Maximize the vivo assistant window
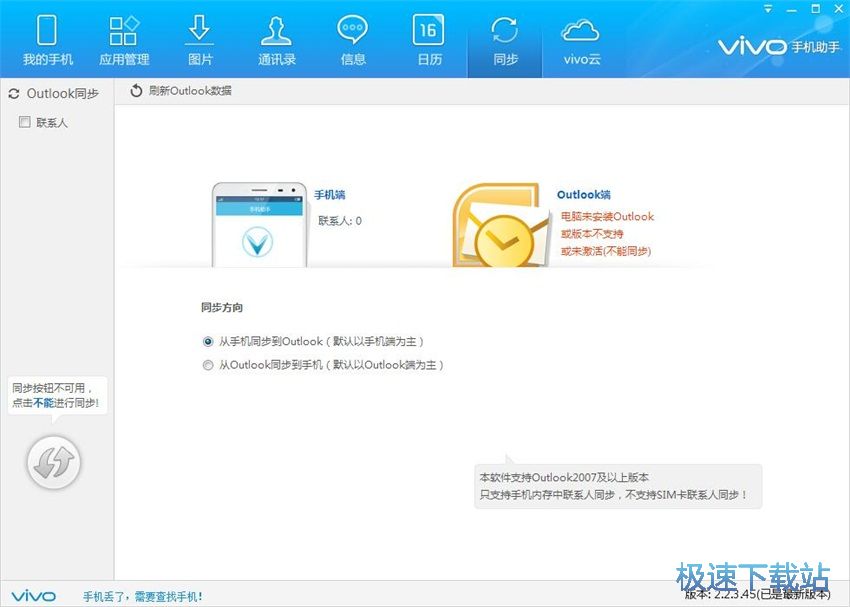The width and height of the screenshot is (850, 607). (x=815, y=9)
